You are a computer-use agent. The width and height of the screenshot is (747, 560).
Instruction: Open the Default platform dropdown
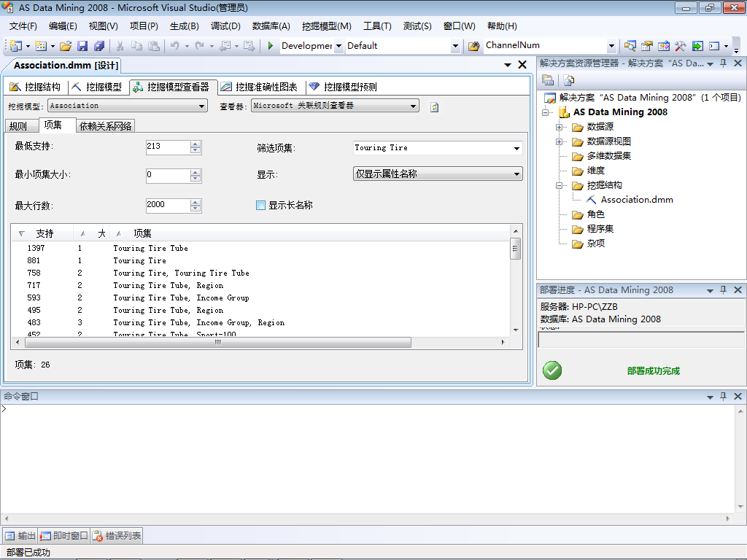pyautogui.click(x=455, y=46)
